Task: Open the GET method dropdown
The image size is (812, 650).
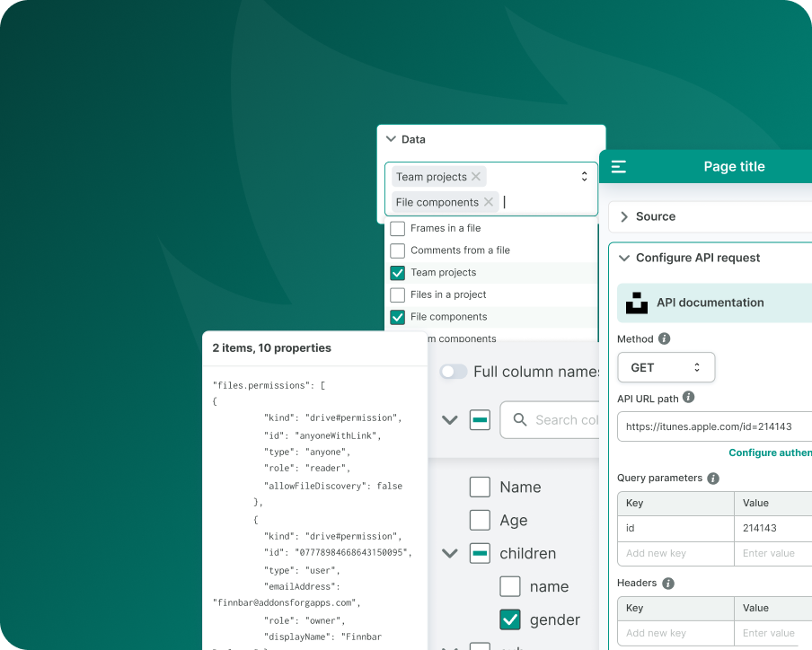Action: point(666,367)
